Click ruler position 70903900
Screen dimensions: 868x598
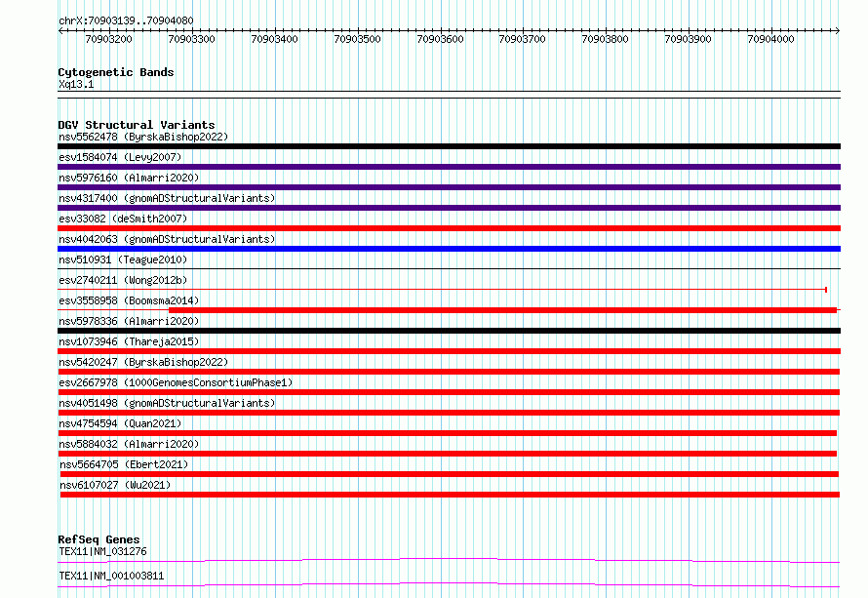tap(689, 39)
